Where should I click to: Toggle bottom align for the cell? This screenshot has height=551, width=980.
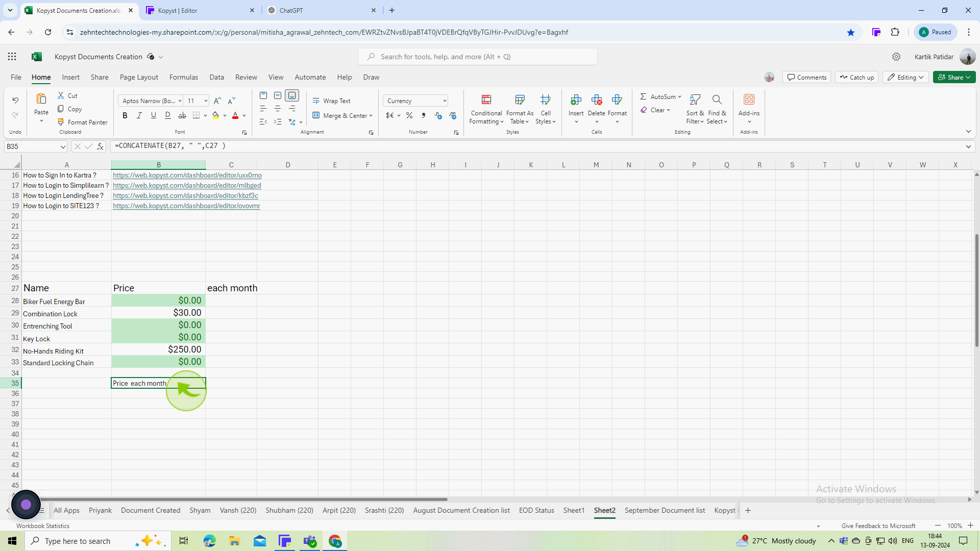(292, 96)
